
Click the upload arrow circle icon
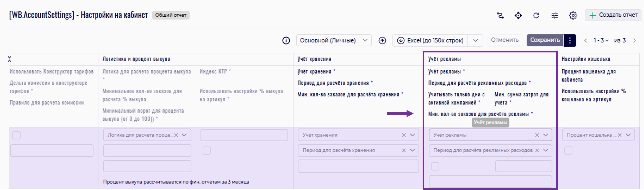tap(382, 40)
